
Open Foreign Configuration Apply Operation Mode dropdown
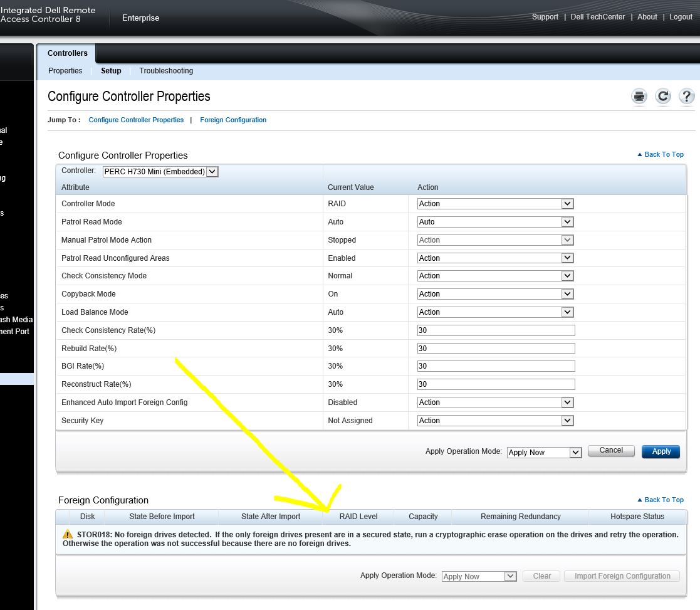[479, 577]
